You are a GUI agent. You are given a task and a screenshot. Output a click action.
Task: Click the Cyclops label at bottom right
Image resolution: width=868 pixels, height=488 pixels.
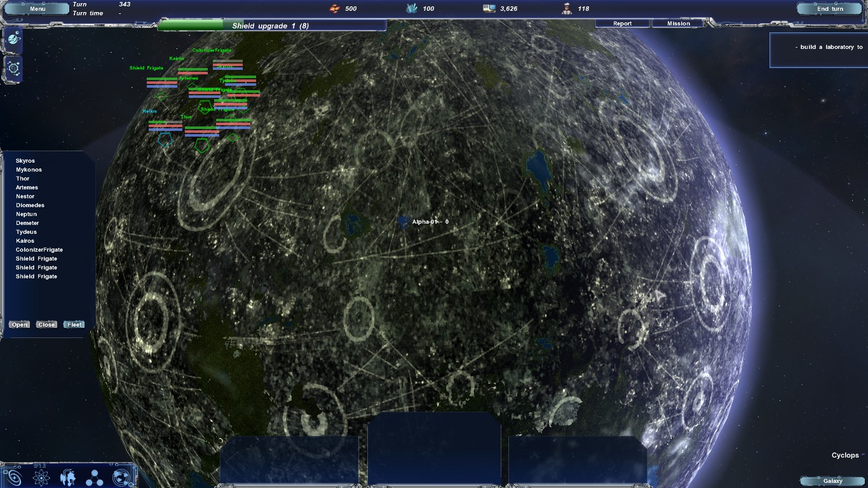coord(845,456)
